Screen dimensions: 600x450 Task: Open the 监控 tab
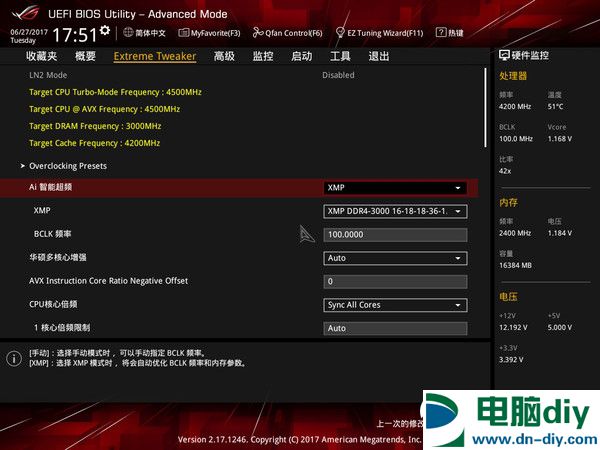click(x=263, y=56)
